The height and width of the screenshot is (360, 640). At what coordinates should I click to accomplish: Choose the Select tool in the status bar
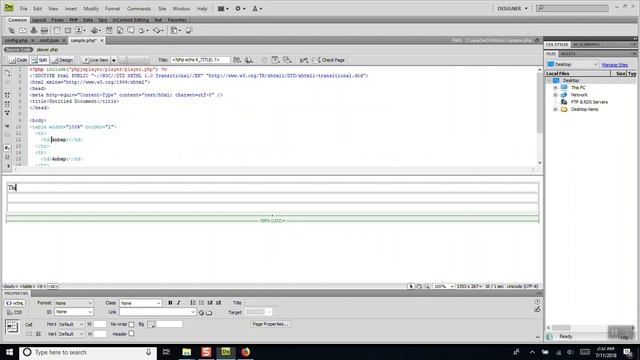(x=411, y=287)
